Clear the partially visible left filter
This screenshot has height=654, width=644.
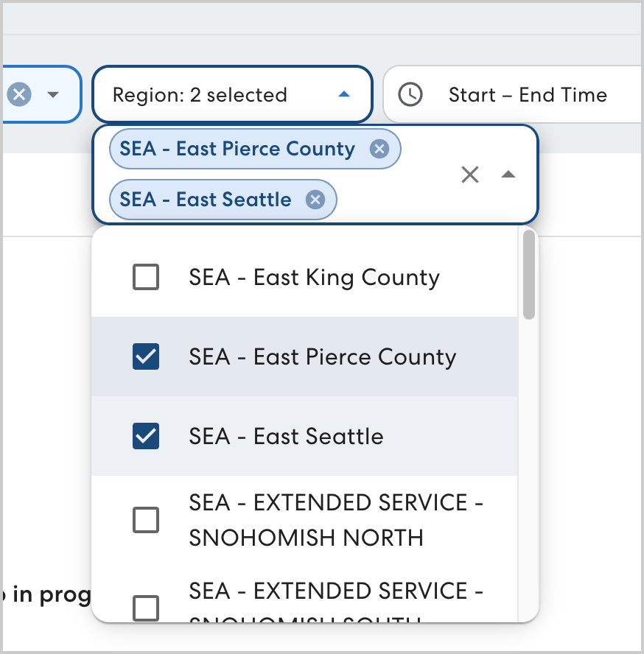click(19, 94)
